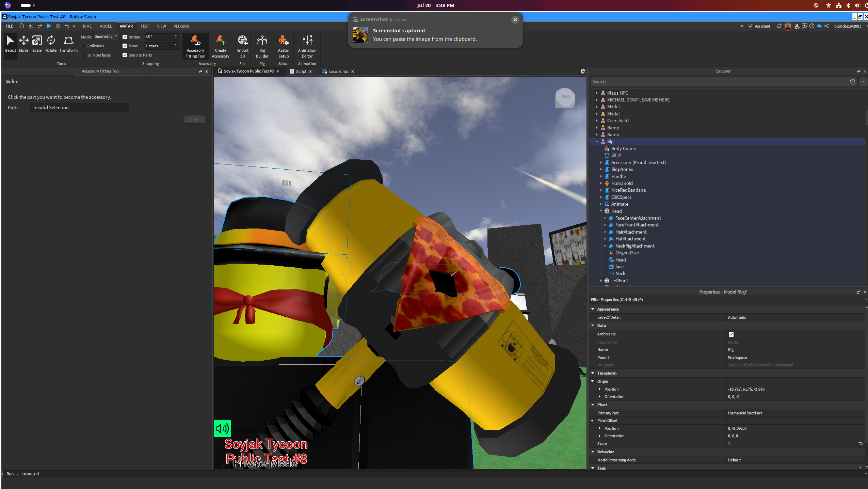Expand the Klaus NPC model
The height and width of the screenshot is (489, 868).
[597, 93]
